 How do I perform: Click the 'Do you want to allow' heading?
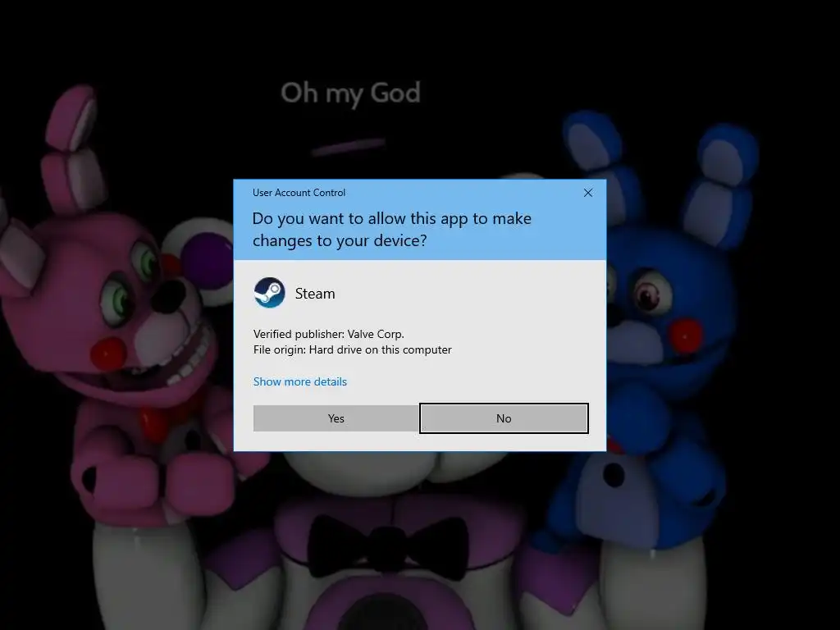coord(391,230)
